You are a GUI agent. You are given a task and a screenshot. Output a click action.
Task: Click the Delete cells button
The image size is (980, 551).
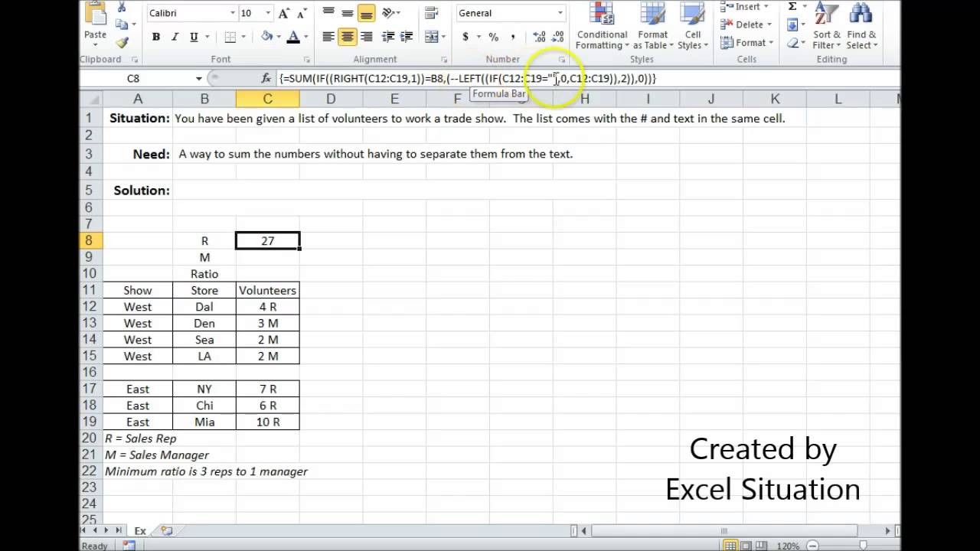click(x=746, y=24)
